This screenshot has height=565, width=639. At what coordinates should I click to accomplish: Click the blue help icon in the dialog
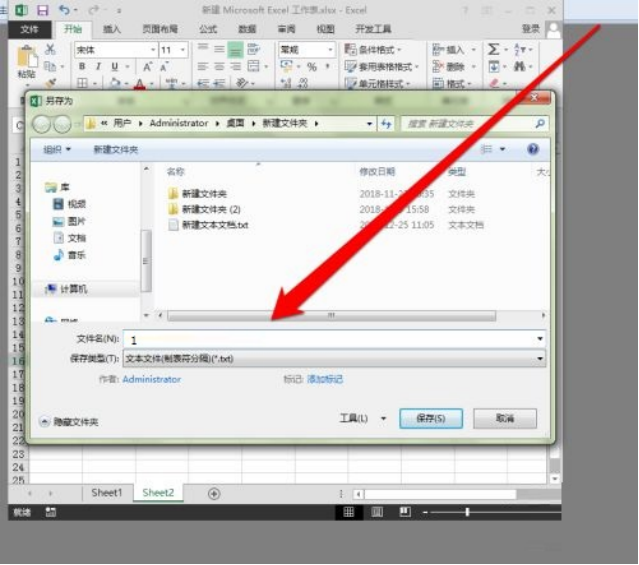(533, 149)
